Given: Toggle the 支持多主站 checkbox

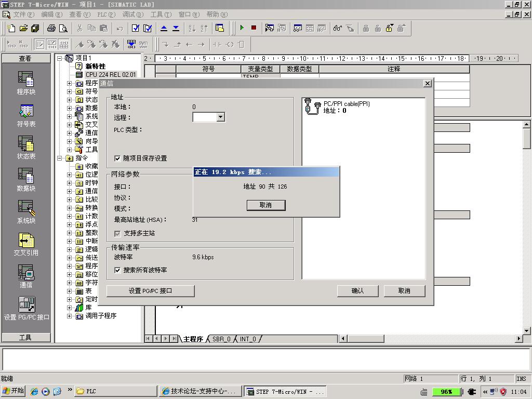Looking at the screenshot, I should pos(117,233).
